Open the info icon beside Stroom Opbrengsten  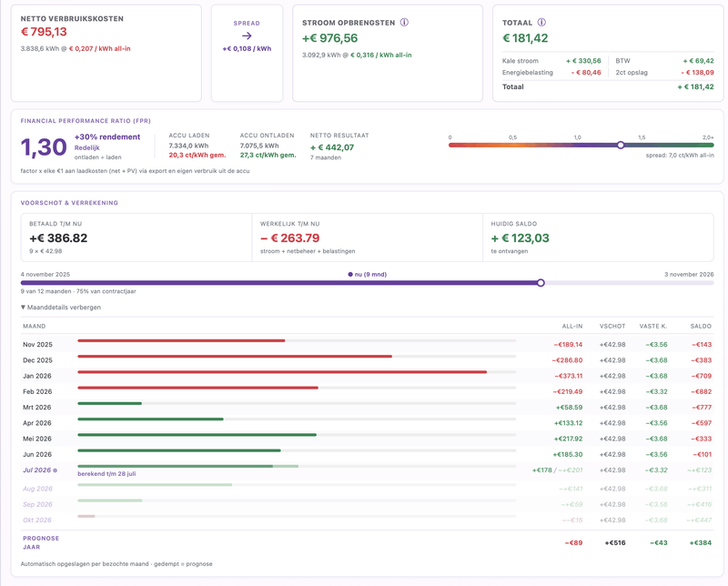pyautogui.click(x=404, y=22)
